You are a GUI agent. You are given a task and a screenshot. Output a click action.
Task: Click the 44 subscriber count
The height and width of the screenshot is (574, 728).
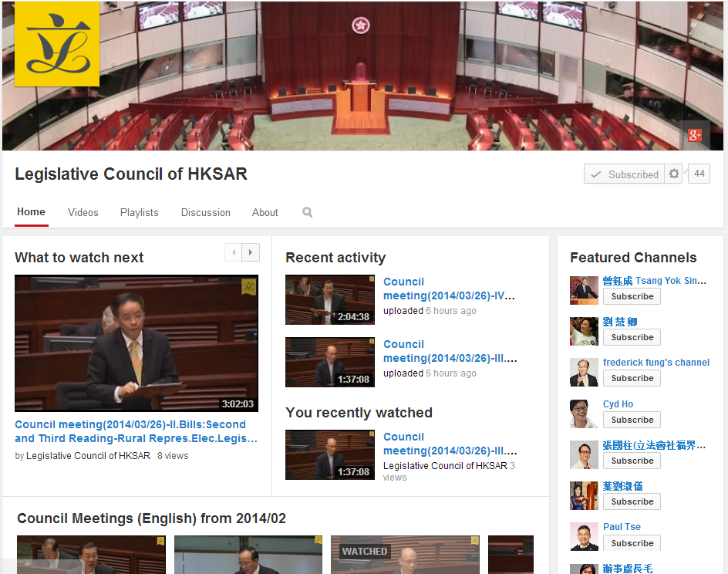tap(699, 174)
